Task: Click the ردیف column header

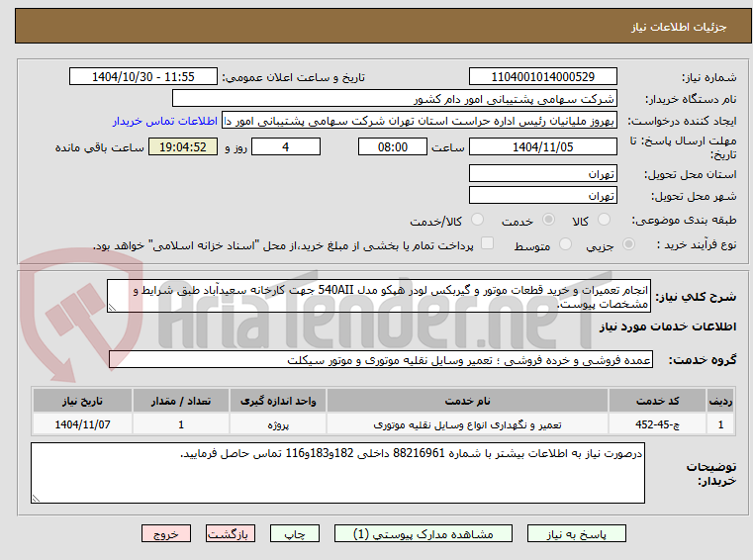Action: (x=720, y=401)
